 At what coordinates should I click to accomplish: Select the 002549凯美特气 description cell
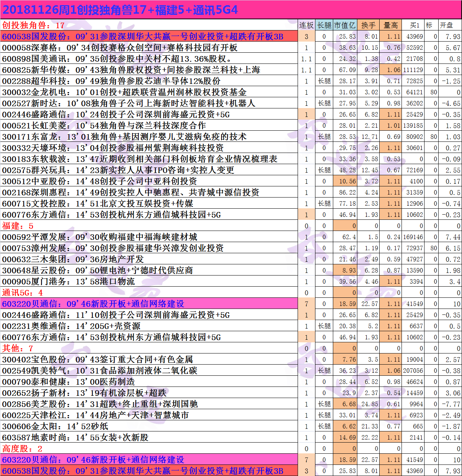[149, 371]
